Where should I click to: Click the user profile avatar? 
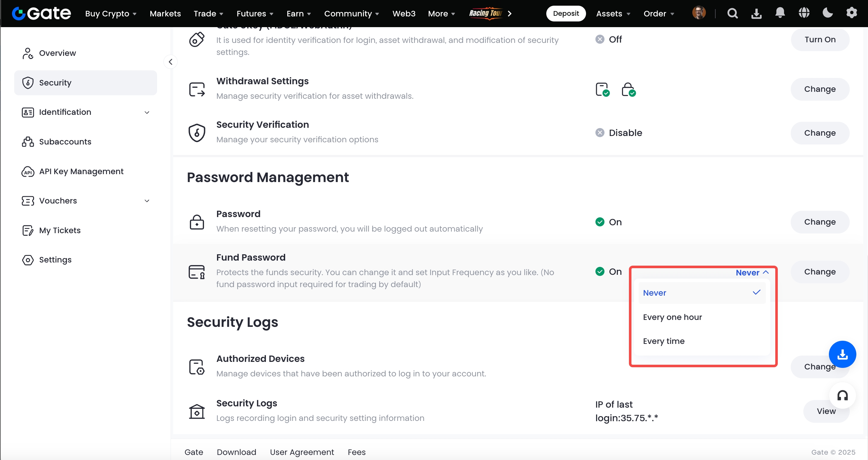[x=699, y=13]
